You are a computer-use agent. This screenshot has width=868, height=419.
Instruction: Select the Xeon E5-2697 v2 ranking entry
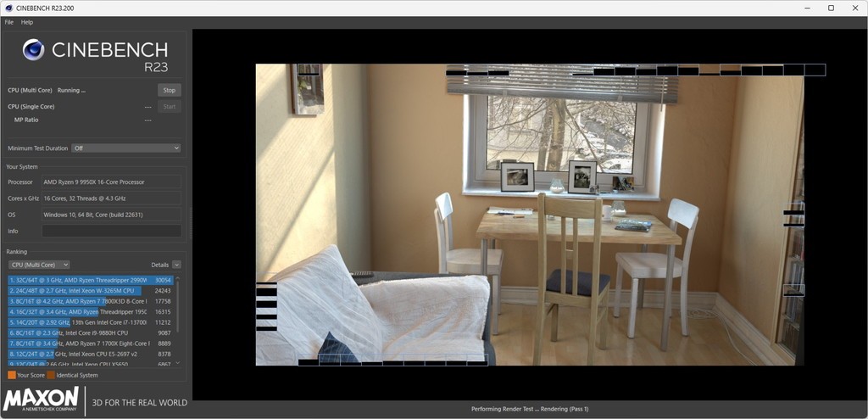(90, 354)
